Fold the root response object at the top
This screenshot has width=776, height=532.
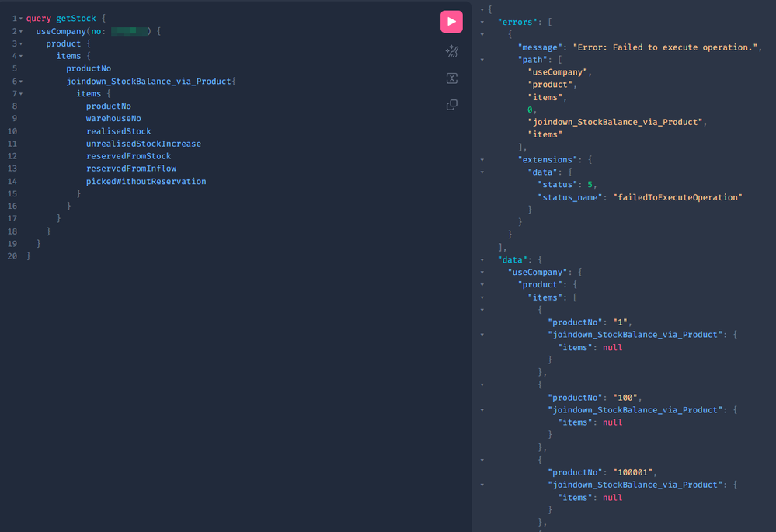(482, 9)
